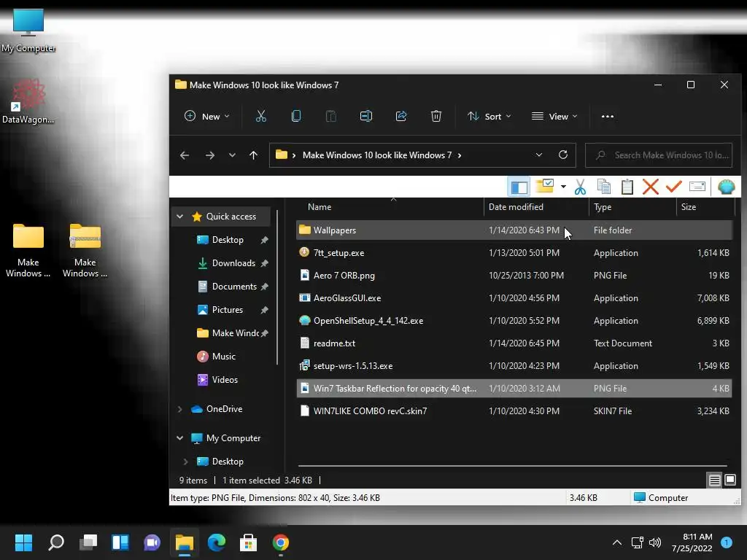Open address bar history dropdown
Screen dimensions: 747x560
[x=539, y=155]
